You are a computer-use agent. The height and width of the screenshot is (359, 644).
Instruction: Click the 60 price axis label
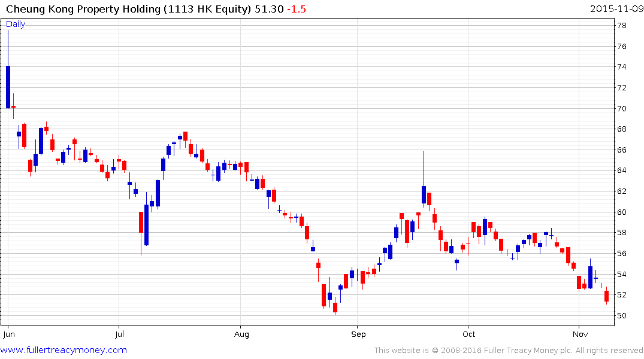pyautogui.click(x=621, y=212)
